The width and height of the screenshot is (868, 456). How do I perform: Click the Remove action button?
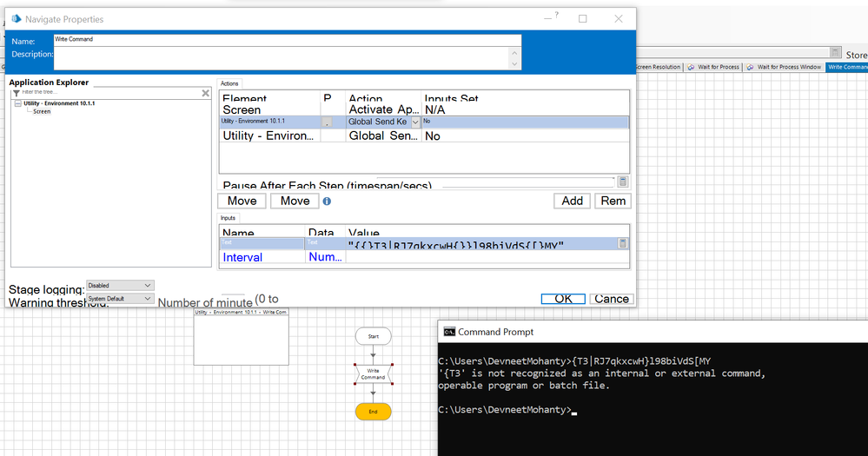point(613,201)
